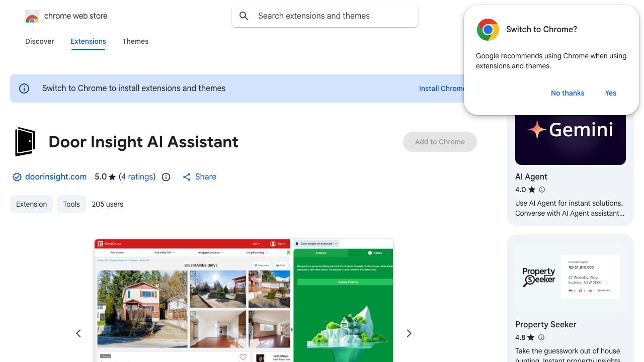Open the Property Seeker thumbnail image
Image resolution: width=644 pixels, height=362 pixels.
571,278
